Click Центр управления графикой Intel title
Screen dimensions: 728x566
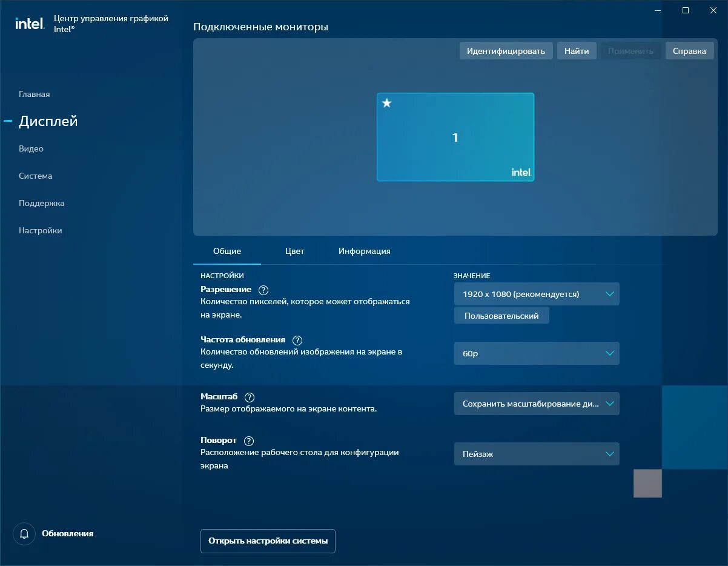tap(111, 23)
